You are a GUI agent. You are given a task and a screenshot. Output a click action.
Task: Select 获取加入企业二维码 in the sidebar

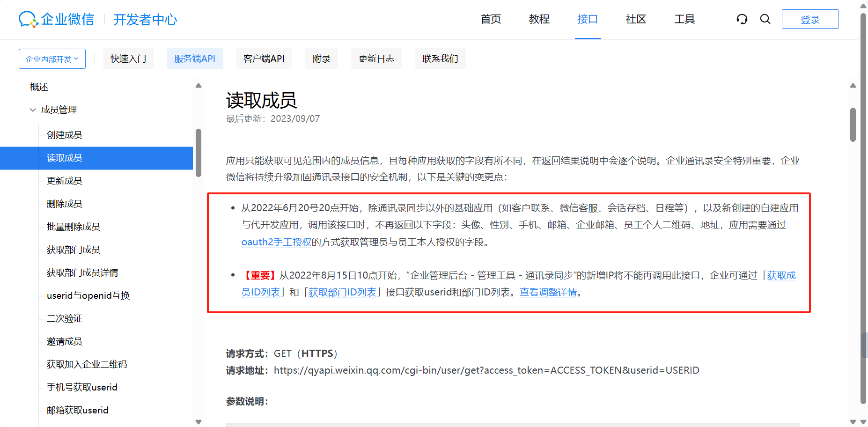[87, 365]
